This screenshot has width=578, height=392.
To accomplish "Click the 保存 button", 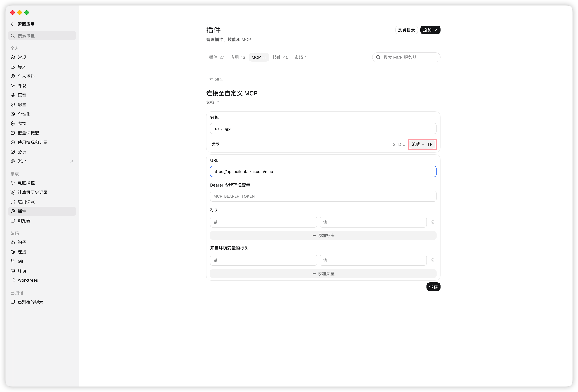I will point(433,287).
